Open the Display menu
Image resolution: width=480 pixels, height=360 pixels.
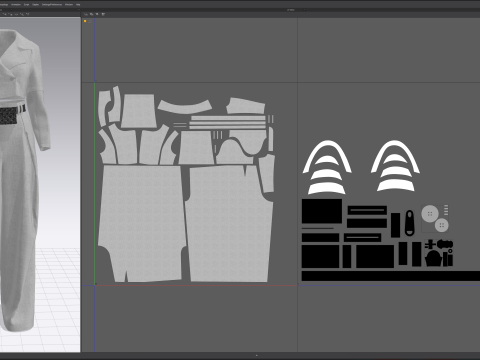[x=35, y=5]
